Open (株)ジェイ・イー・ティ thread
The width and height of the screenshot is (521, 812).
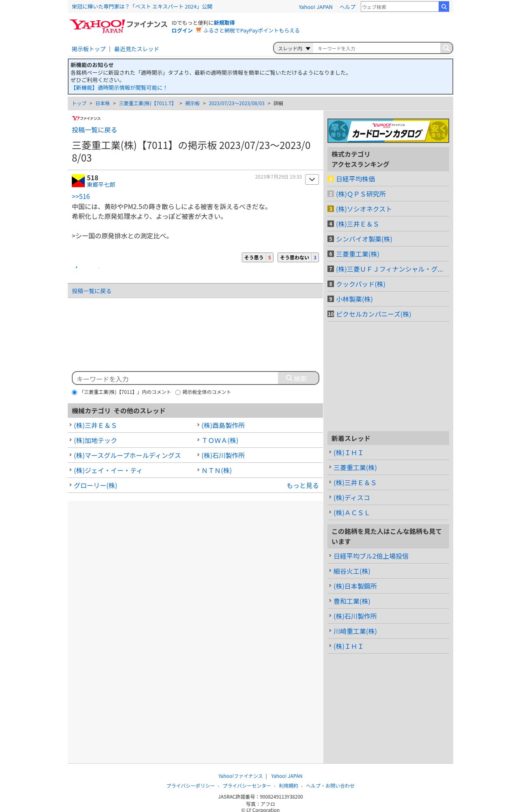tap(108, 471)
